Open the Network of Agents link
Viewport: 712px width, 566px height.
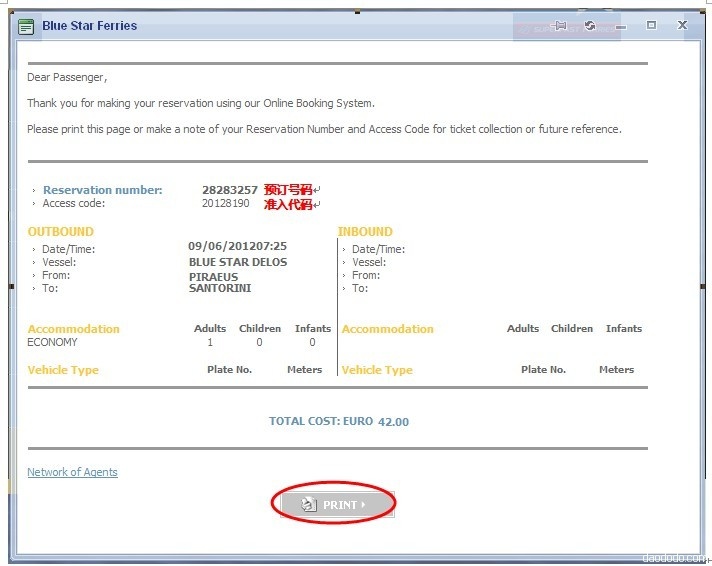click(x=72, y=472)
